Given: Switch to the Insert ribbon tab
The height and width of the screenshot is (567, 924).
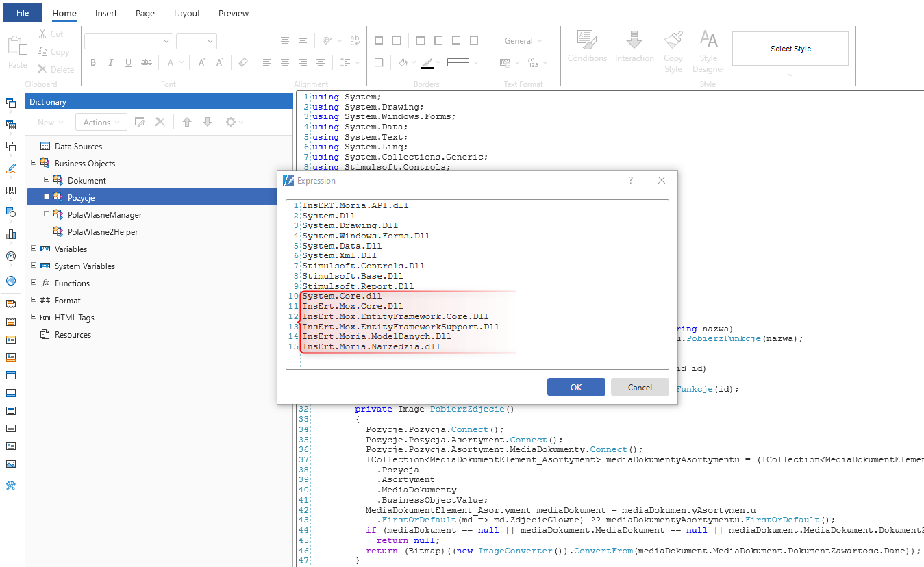Looking at the screenshot, I should coord(106,13).
